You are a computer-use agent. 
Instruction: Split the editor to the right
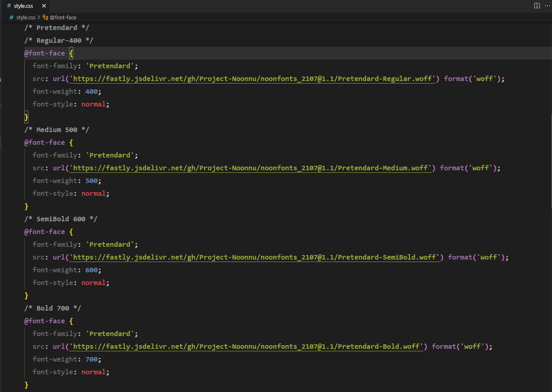click(537, 5)
